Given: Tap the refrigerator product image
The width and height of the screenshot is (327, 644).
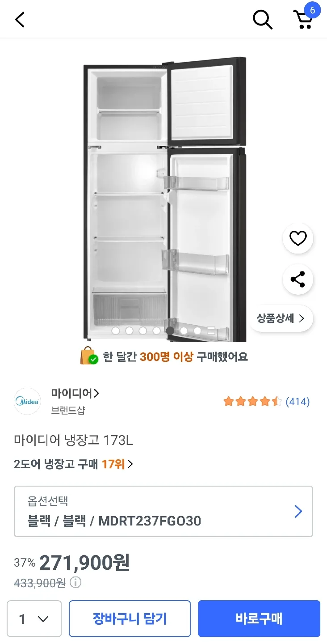Looking at the screenshot, I should (164, 197).
